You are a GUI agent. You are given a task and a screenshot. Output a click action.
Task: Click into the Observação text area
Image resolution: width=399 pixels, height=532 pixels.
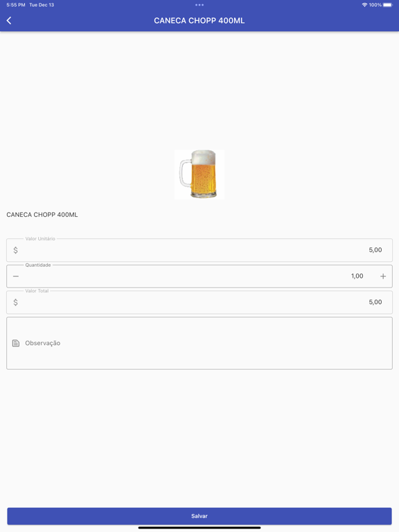pos(199,343)
